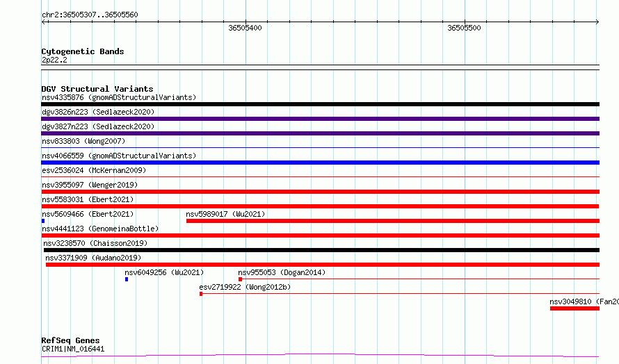
Task: Click nsv5989017 Wu2021 variant label
Action: coord(225,214)
